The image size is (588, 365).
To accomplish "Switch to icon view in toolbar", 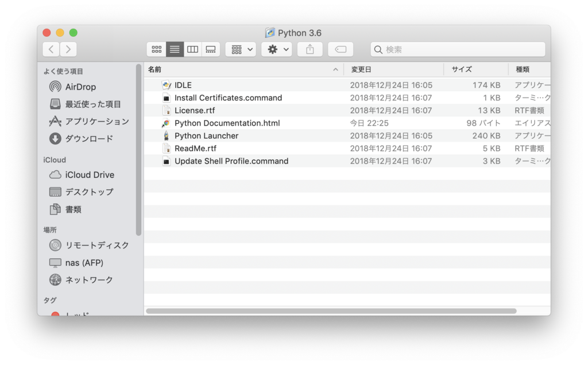I will [x=156, y=49].
